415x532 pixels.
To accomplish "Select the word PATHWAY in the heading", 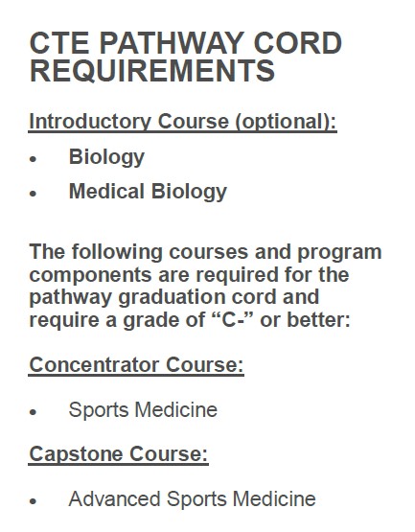I will 172,43.
